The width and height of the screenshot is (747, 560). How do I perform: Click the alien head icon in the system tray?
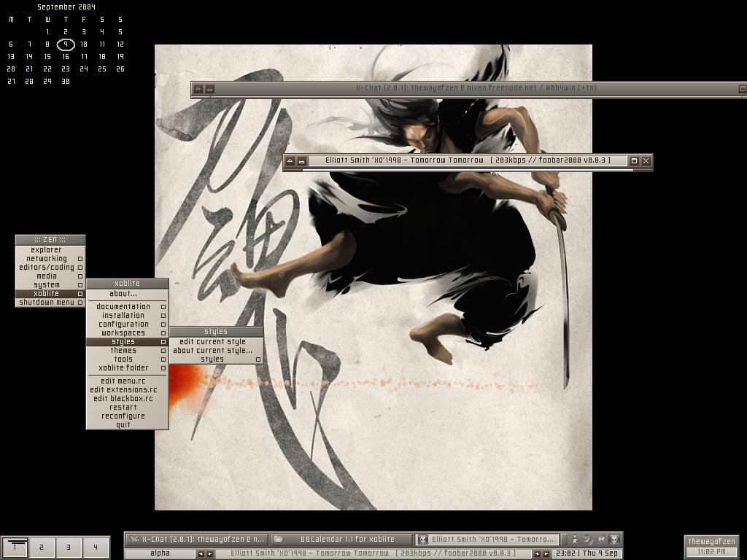[x=614, y=540]
